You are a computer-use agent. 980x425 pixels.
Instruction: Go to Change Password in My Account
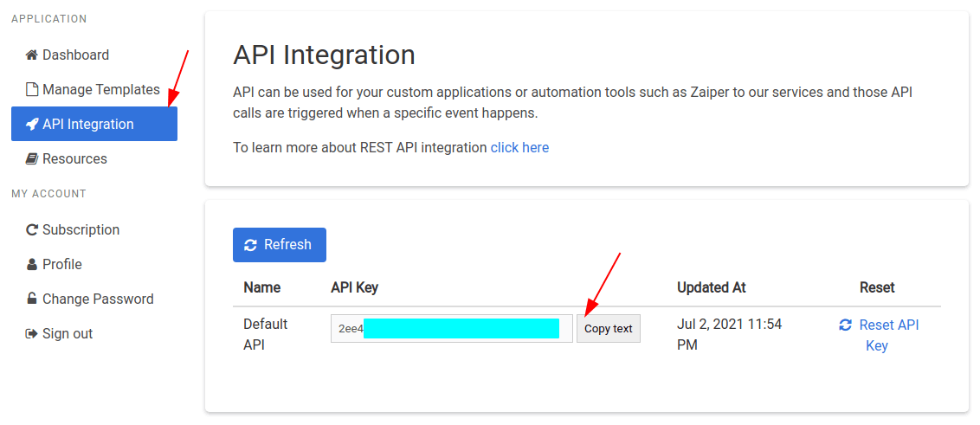coord(98,299)
